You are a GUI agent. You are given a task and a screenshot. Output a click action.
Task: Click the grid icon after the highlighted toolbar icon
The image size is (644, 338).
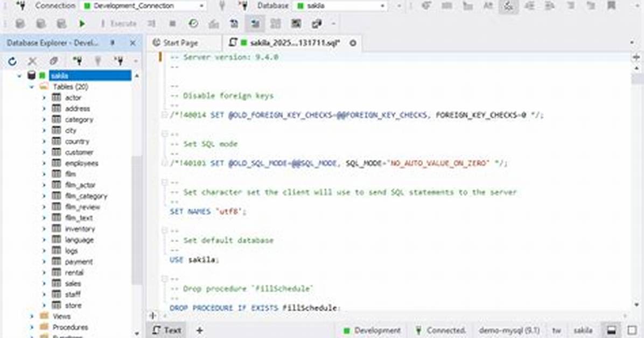276,24
